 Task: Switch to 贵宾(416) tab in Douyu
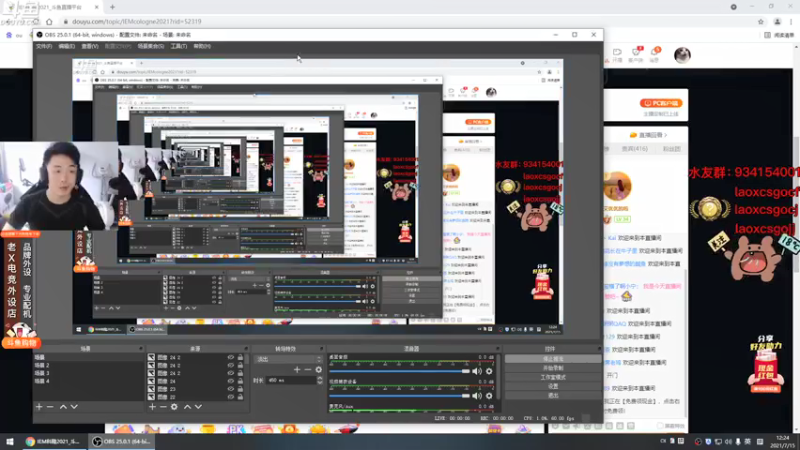point(635,149)
